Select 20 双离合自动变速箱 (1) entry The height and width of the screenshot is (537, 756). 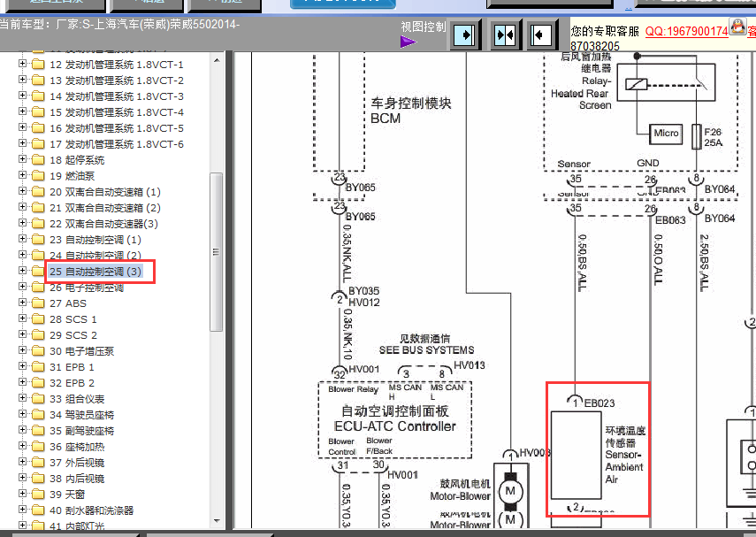pos(105,192)
